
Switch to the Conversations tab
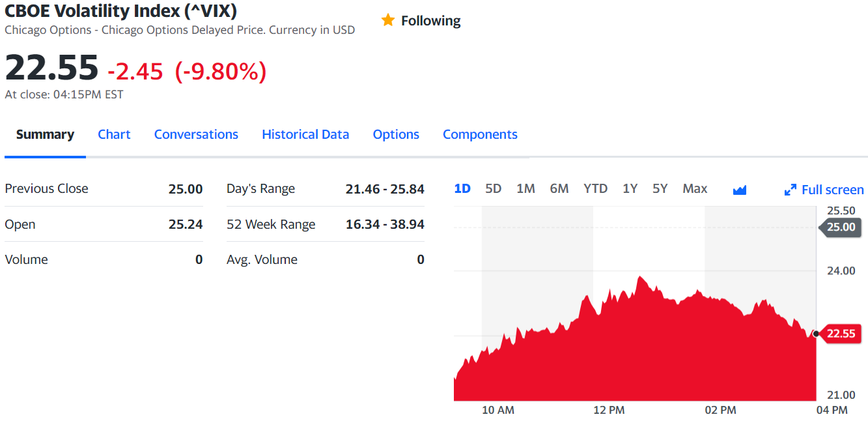click(x=196, y=134)
